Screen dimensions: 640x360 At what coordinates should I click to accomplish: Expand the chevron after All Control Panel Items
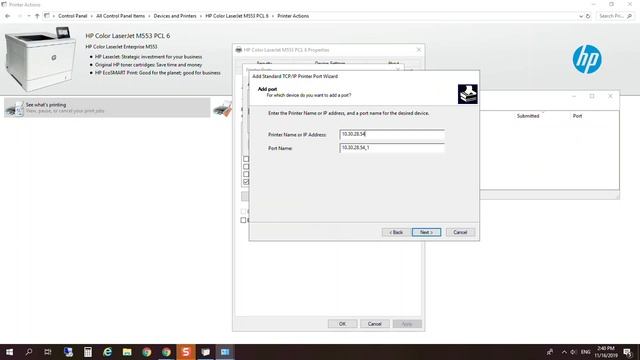tap(149, 16)
